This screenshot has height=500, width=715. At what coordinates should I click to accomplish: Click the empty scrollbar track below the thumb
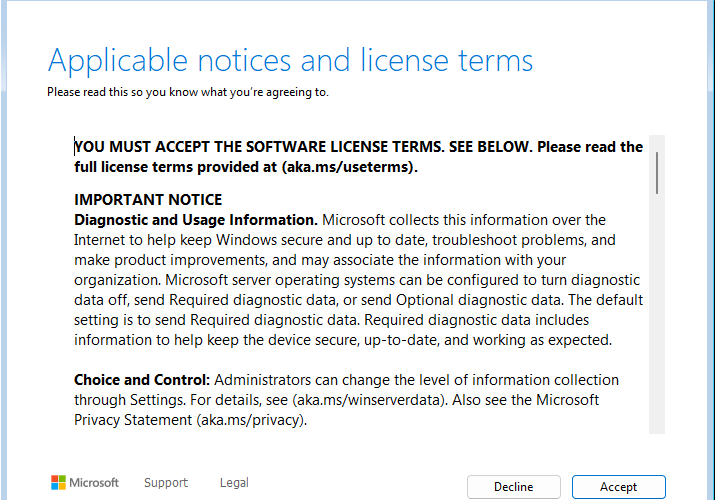point(657,314)
